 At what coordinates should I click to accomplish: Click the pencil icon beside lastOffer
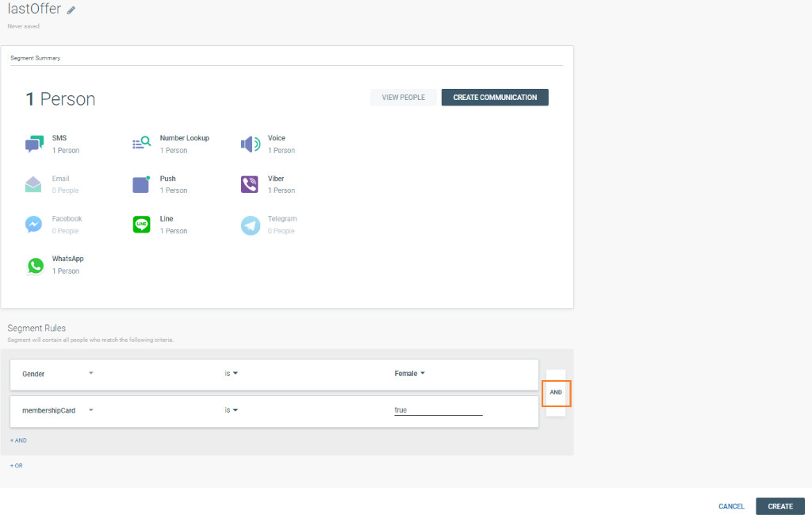pyautogui.click(x=71, y=10)
